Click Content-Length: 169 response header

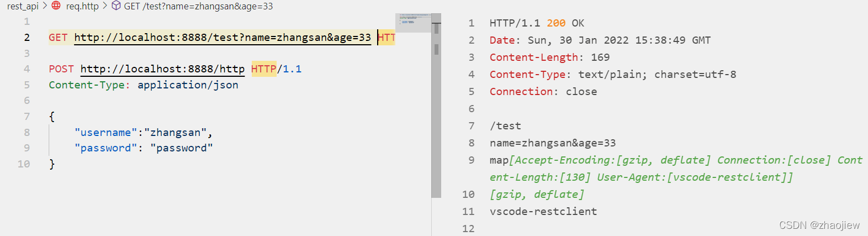(x=549, y=57)
